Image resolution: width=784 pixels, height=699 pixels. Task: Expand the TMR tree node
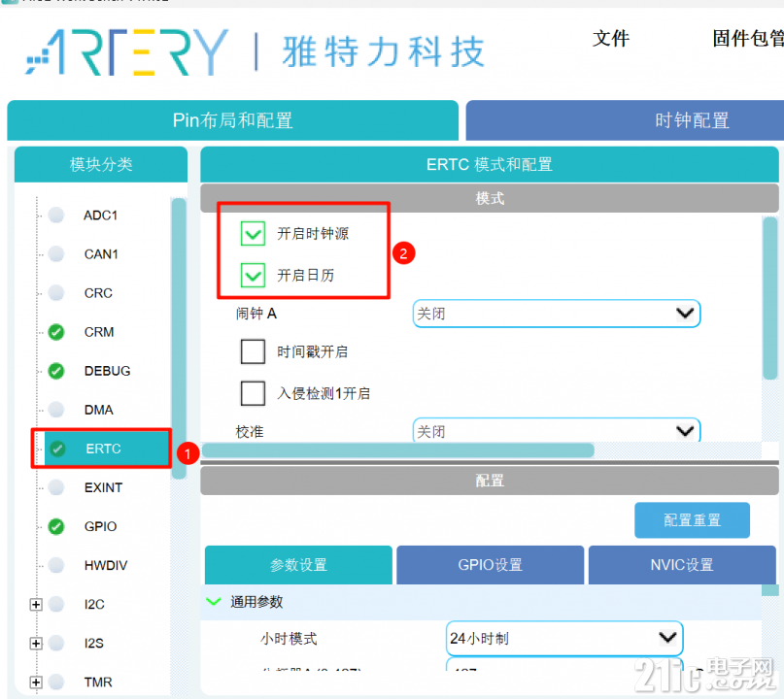click(36, 682)
